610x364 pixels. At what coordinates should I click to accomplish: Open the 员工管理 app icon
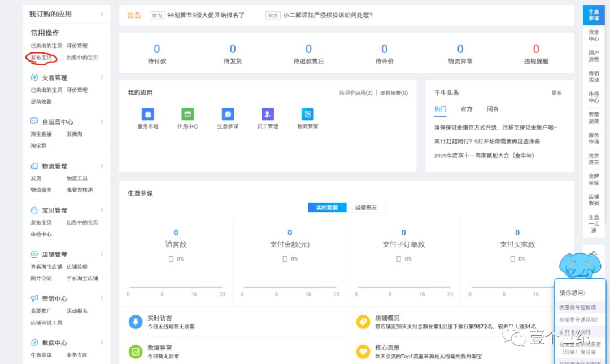point(268,115)
